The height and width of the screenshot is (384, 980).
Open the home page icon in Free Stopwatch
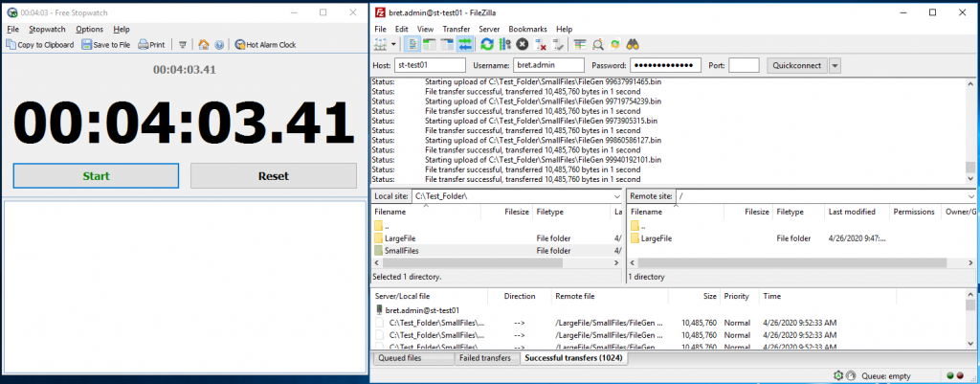click(x=203, y=44)
